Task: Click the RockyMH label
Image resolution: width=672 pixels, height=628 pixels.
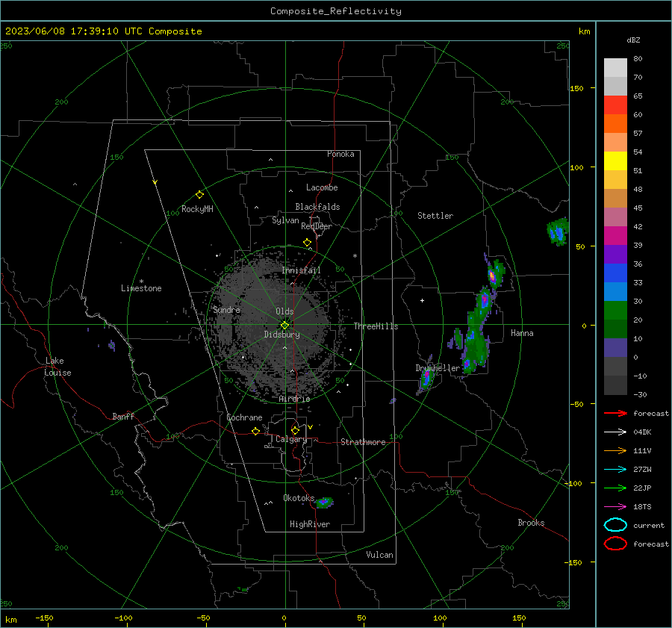Action: (197, 209)
